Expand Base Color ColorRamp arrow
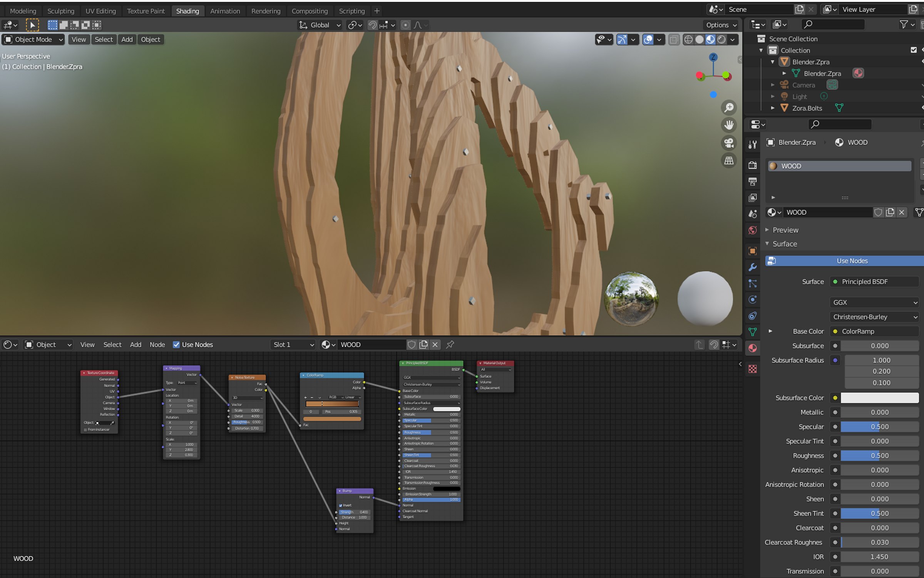Image resolution: width=924 pixels, height=578 pixels. (770, 331)
